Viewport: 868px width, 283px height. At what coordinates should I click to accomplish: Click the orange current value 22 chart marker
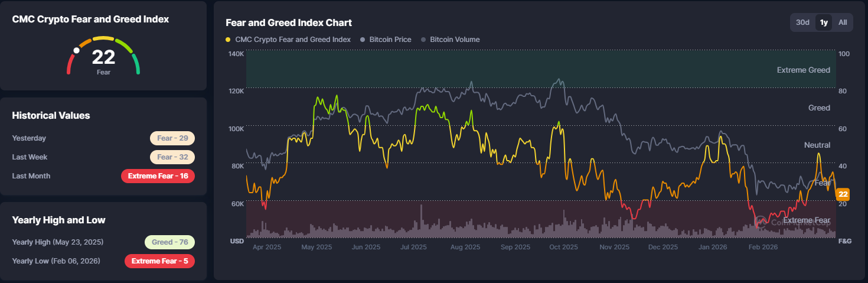(843, 194)
